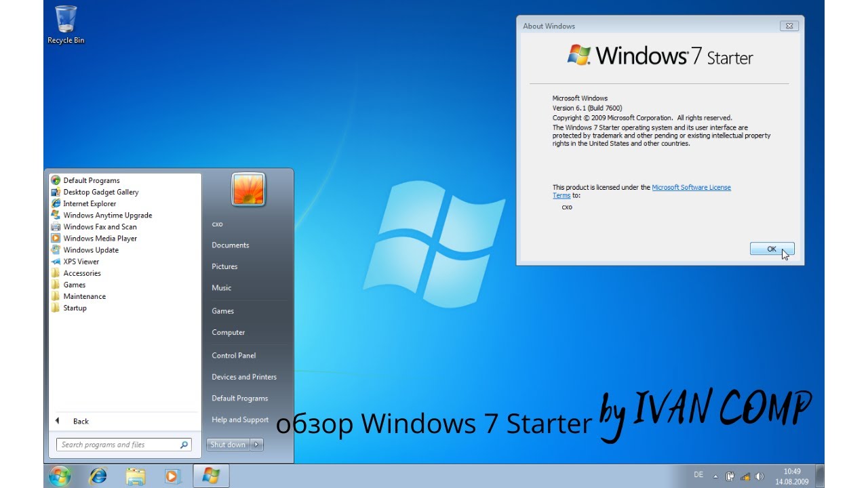868x488 pixels.
Task: Click the network tray icon
Action: point(745,476)
